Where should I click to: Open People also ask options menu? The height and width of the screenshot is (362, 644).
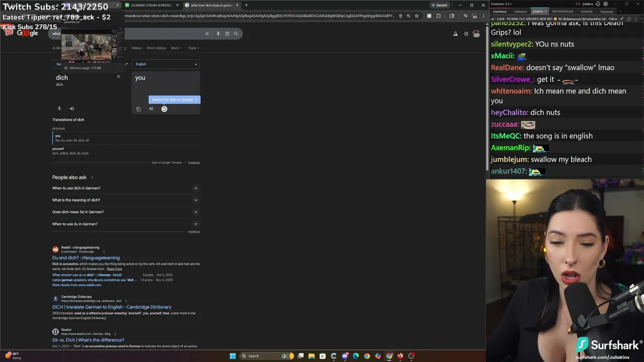tap(92, 177)
